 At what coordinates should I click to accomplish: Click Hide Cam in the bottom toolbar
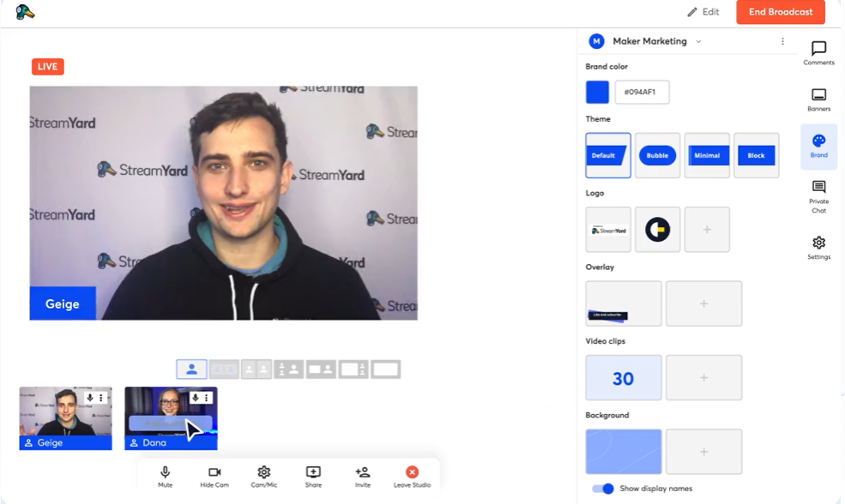[x=214, y=477]
